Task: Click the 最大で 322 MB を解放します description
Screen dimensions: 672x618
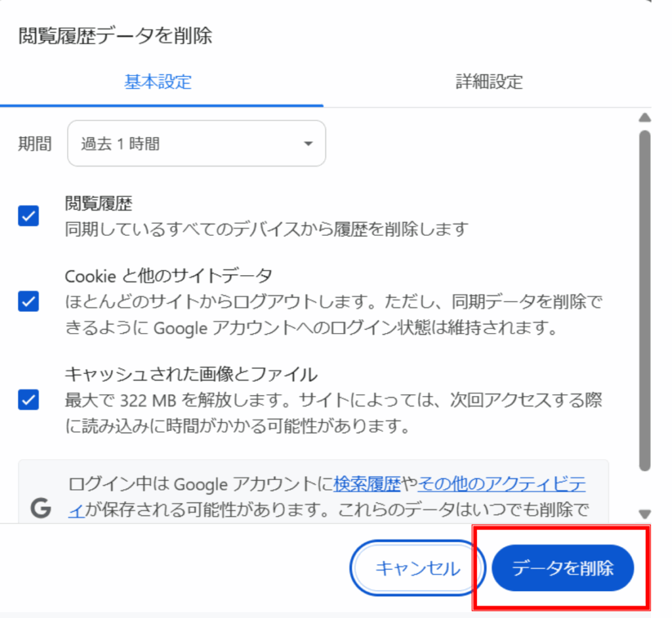Action: coord(333,413)
